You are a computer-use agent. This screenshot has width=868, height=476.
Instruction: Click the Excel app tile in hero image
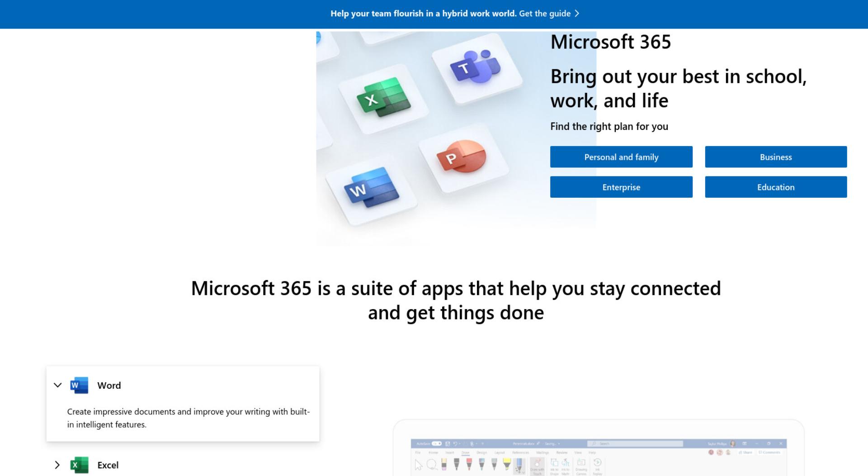(x=383, y=99)
